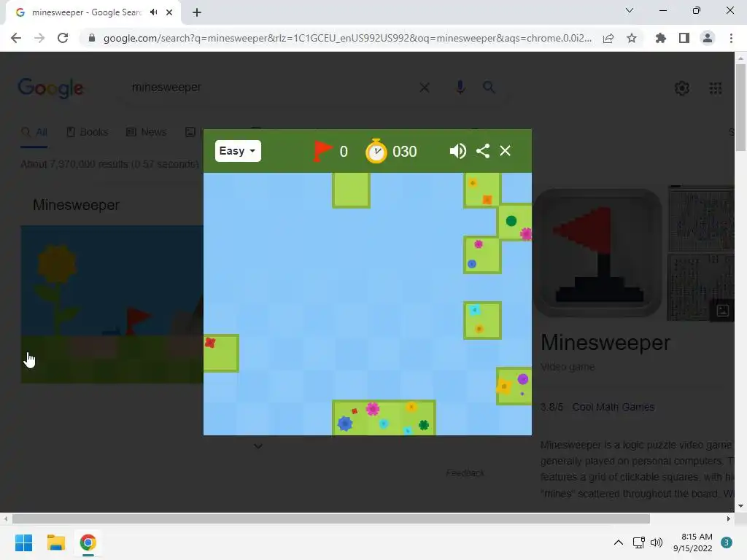
Task: Mute the tab audio speaker icon
Action: coord(153,12)
